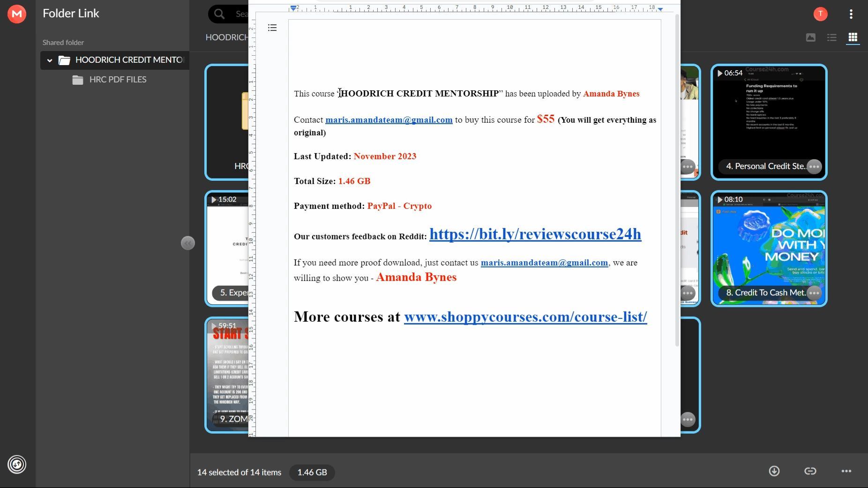
Task: Open document outline list icon
Action: tap(272, 28)
